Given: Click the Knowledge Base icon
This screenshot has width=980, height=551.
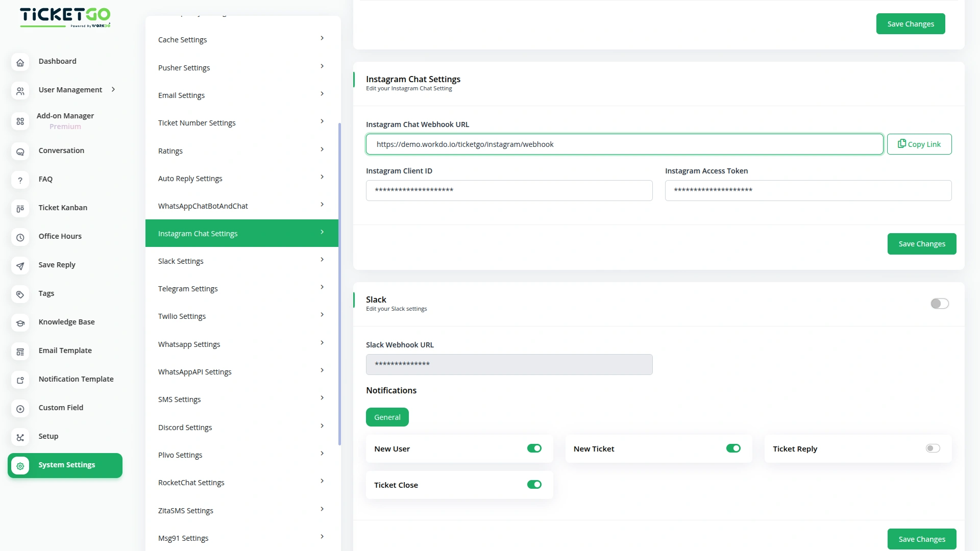Looking at the screenshot, I should 20,323.
